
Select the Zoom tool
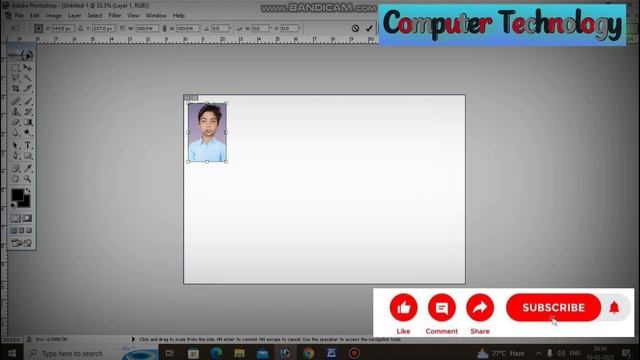pyautogui.click(x=27, y=179)
